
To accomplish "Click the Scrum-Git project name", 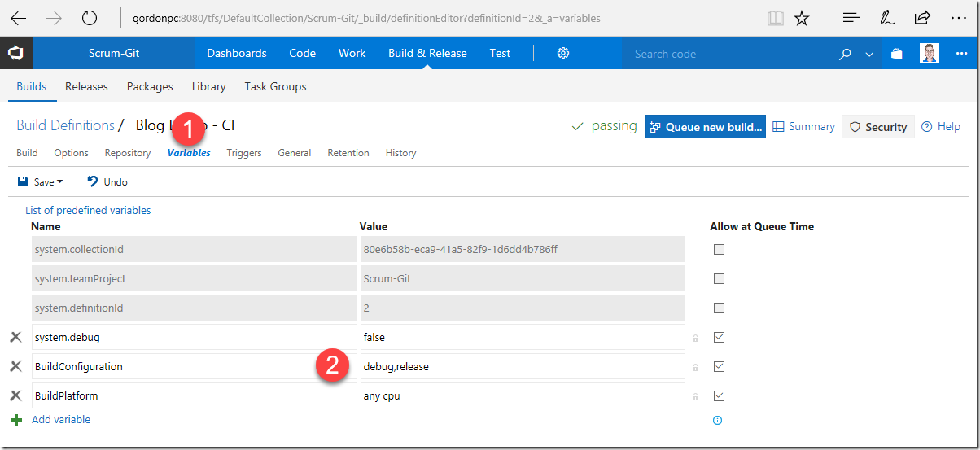I will (114, 53).
